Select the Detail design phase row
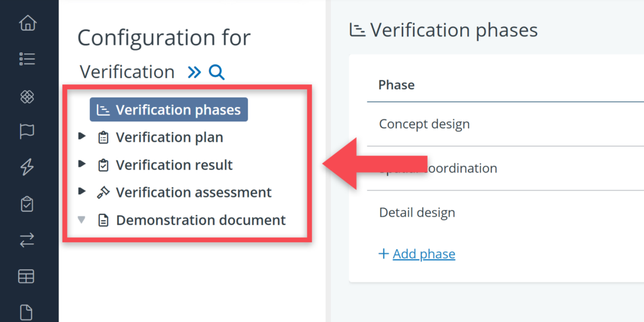 (417, 213)
